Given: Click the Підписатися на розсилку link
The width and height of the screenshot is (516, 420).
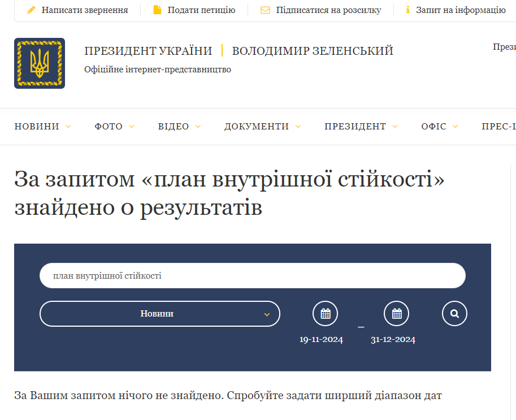Looking at the screenshot, I should (328, 10).
